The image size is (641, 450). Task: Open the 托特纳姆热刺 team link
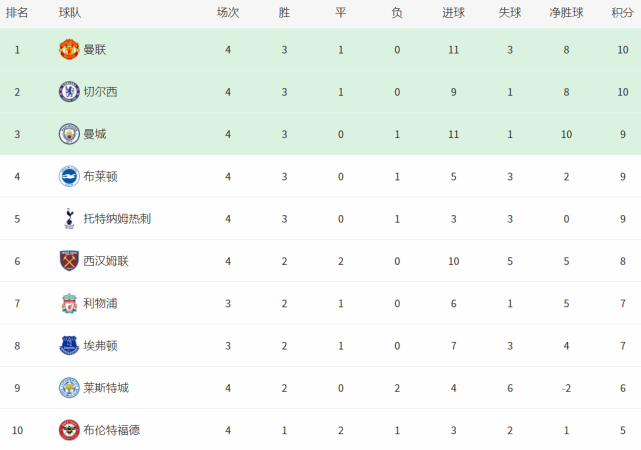[117, 219]
